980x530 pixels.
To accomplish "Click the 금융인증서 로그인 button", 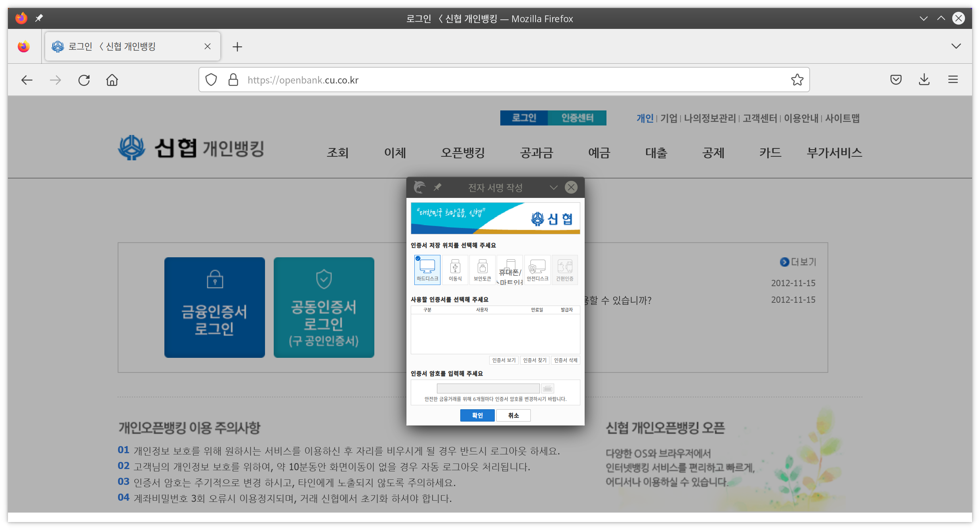I will tap(215, 308).
